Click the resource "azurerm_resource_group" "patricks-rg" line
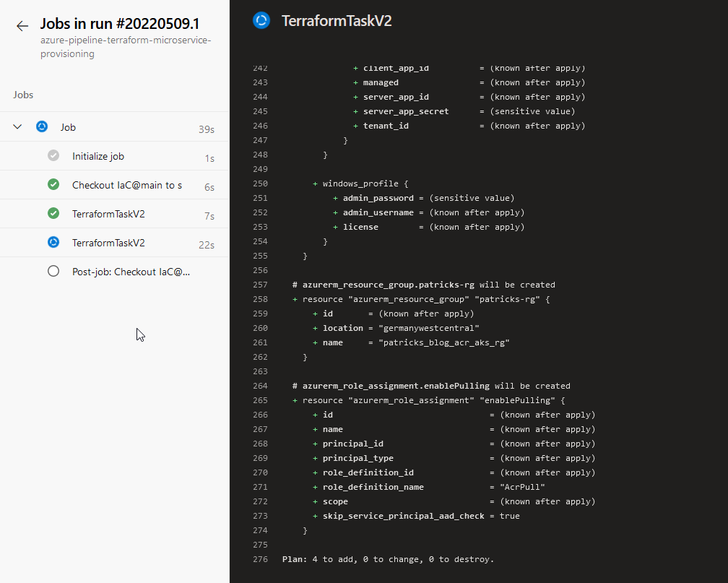 pos(421,299)
